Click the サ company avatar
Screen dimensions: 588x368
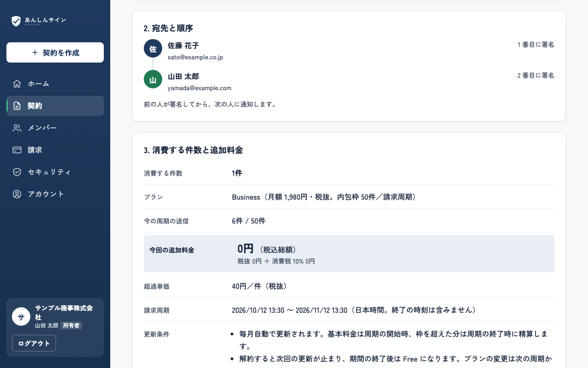(21, 316)
